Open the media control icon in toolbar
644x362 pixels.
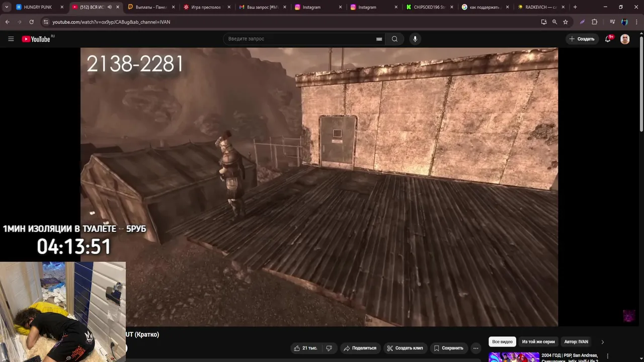click(x=612, y=22)
